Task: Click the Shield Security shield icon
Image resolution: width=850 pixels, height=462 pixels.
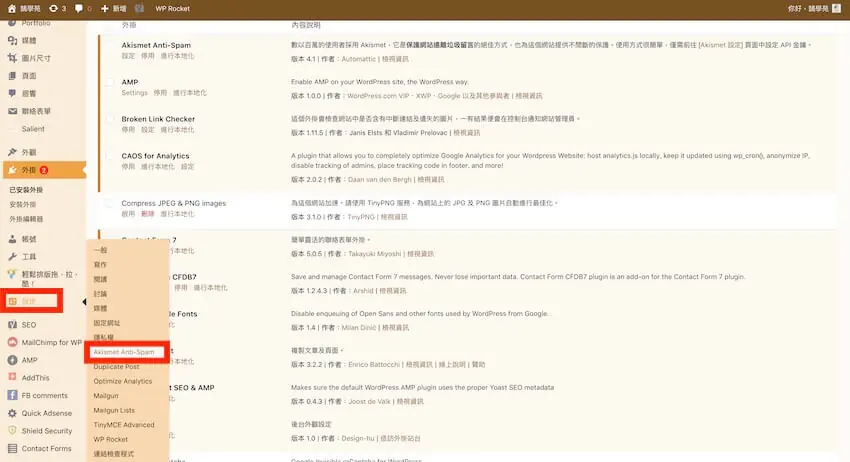Action: click(12, 431)
